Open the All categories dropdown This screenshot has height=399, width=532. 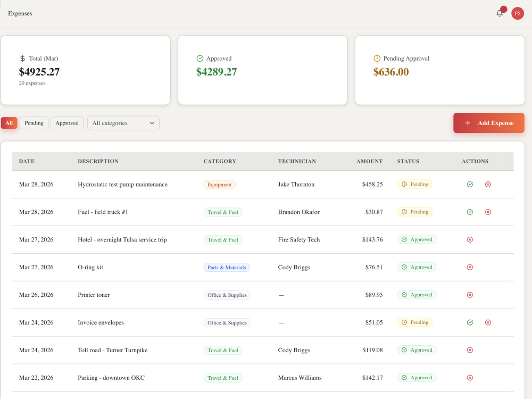(123, 123)
